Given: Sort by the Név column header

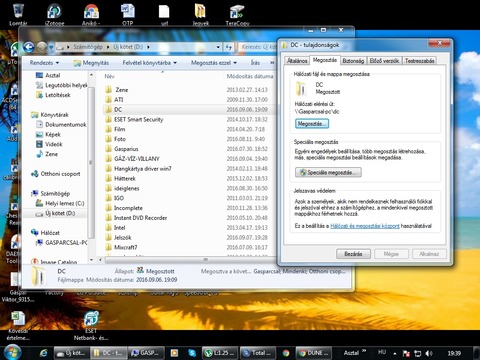Looking at the screenshot, I should (109, 76).
